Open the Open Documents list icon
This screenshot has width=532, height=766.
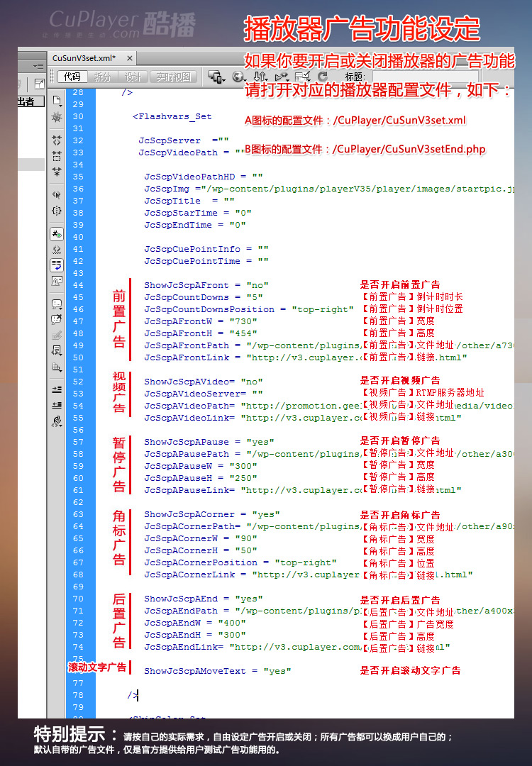tap(57, 101)
